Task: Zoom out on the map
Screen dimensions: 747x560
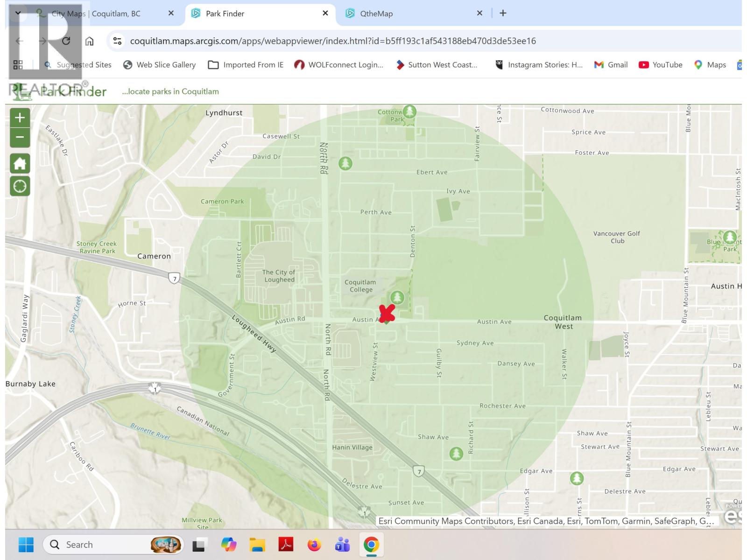Action: (x=20, y=138)
